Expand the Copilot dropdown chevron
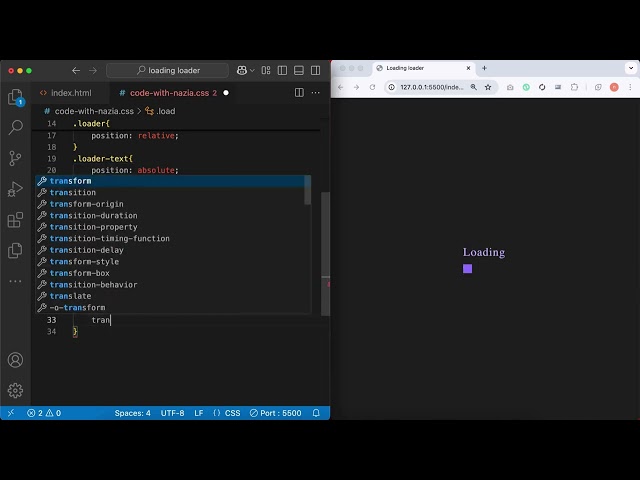Viewport: 640px width, 480px height. tap(252, 71)
